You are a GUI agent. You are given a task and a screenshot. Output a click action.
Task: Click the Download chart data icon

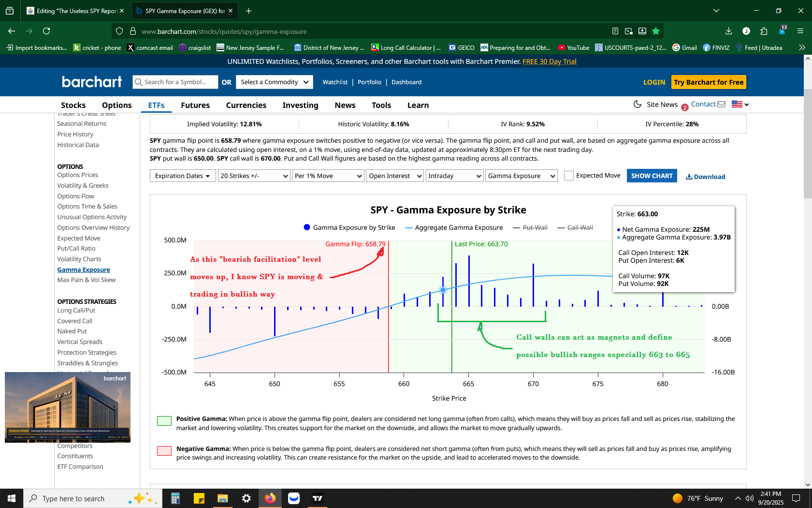coord(689,177)
